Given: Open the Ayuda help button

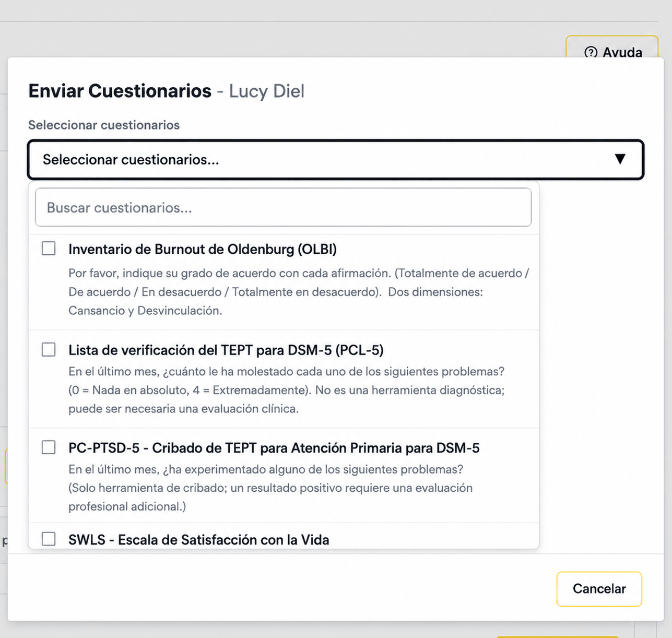Looking at the screenshot, I should point(612,49).
